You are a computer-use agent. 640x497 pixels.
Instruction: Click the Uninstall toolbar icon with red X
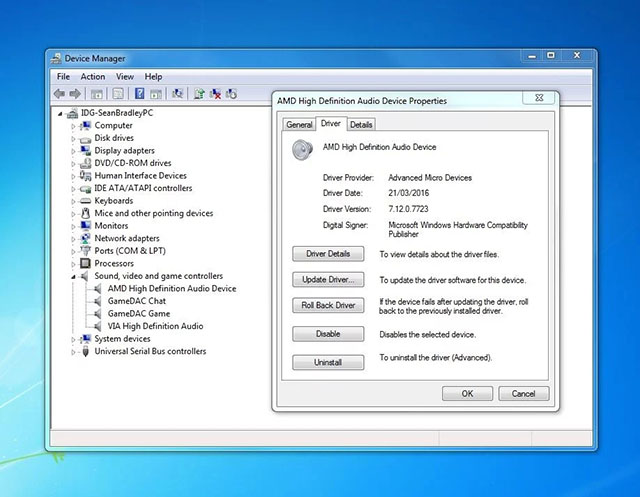tap(215, 94)
